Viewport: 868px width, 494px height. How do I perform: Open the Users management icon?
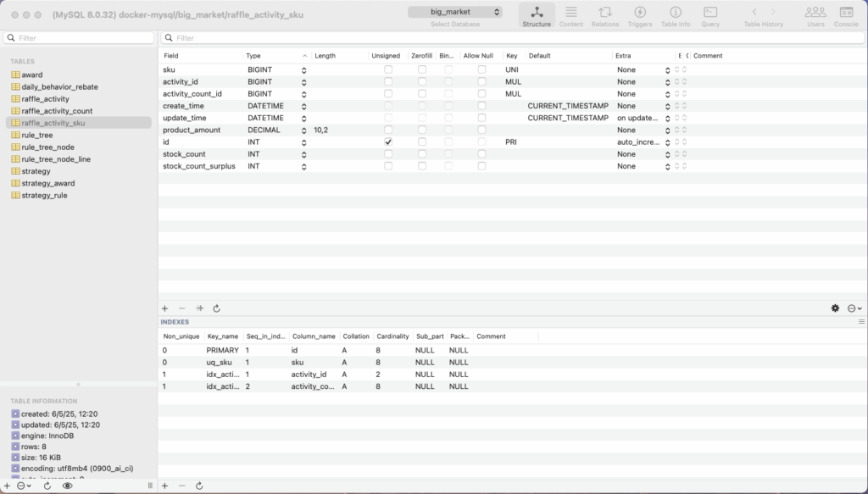pos(815,15)
